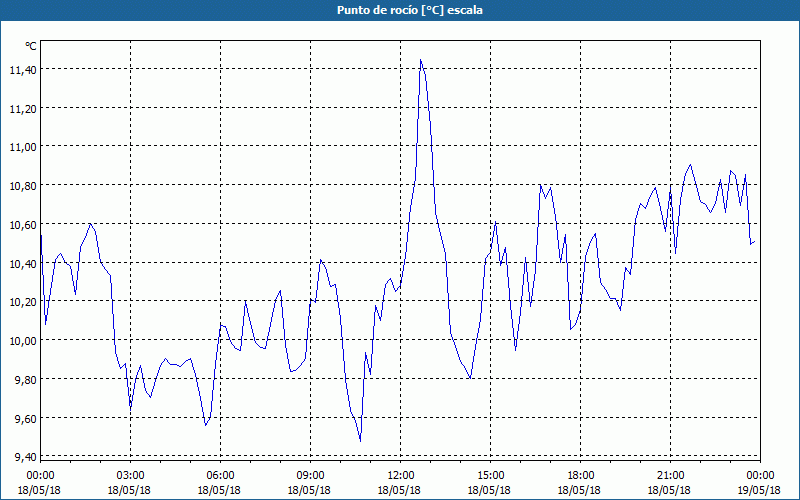Click the lowest dip of the blue curve

click(x=360, y=441)
